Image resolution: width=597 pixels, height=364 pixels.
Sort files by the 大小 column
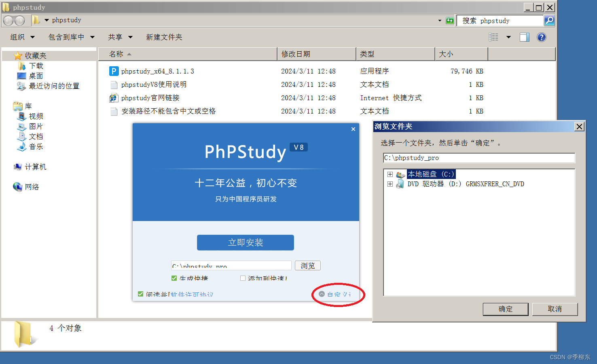462,54
